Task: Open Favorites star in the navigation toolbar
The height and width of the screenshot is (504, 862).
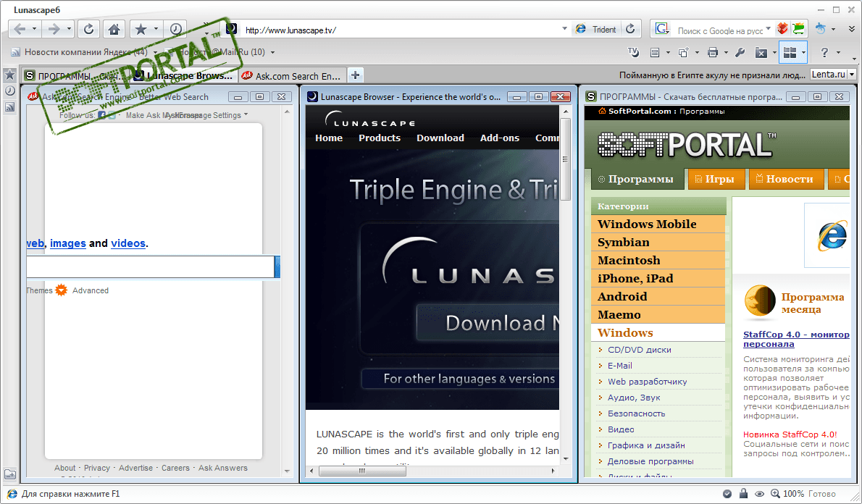Action: [141, 29]
